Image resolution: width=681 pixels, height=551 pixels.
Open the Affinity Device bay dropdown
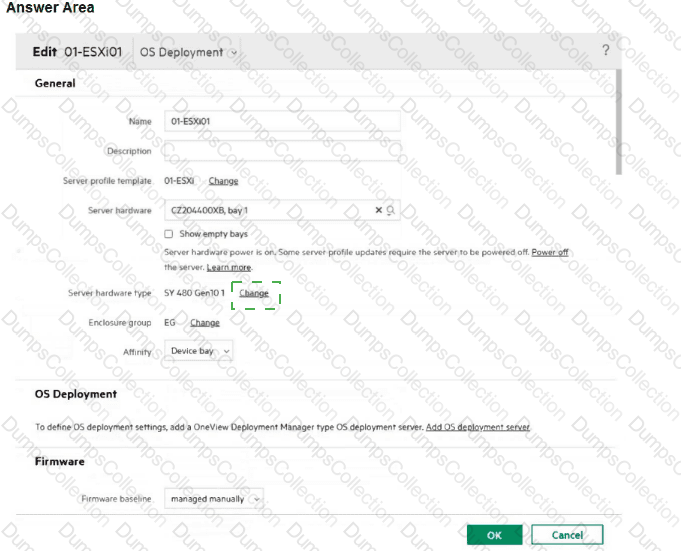(199, 351)
